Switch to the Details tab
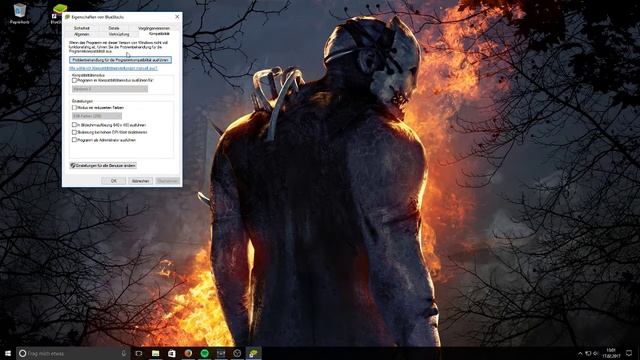The width and height of the screenshot is (640, 360). click(114, 28)
